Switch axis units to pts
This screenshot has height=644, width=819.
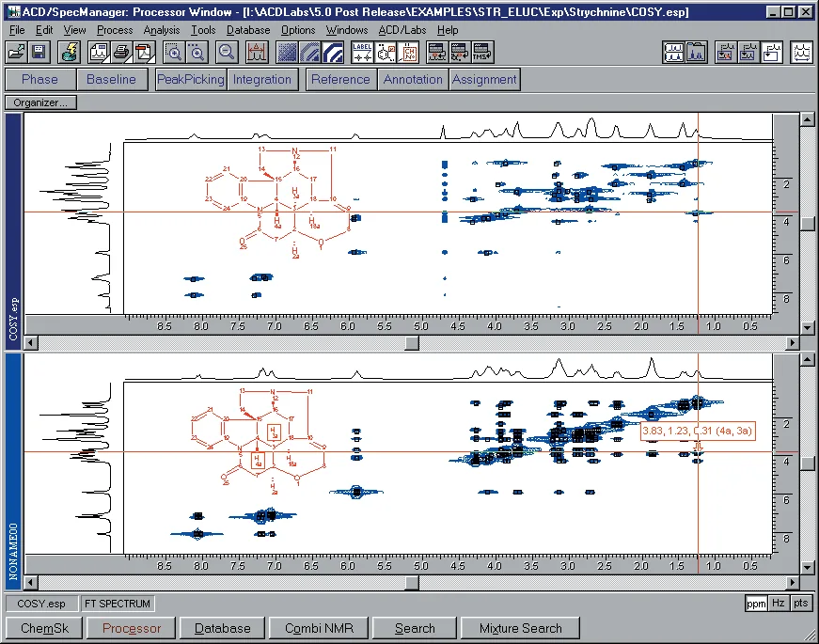point(801,604)
